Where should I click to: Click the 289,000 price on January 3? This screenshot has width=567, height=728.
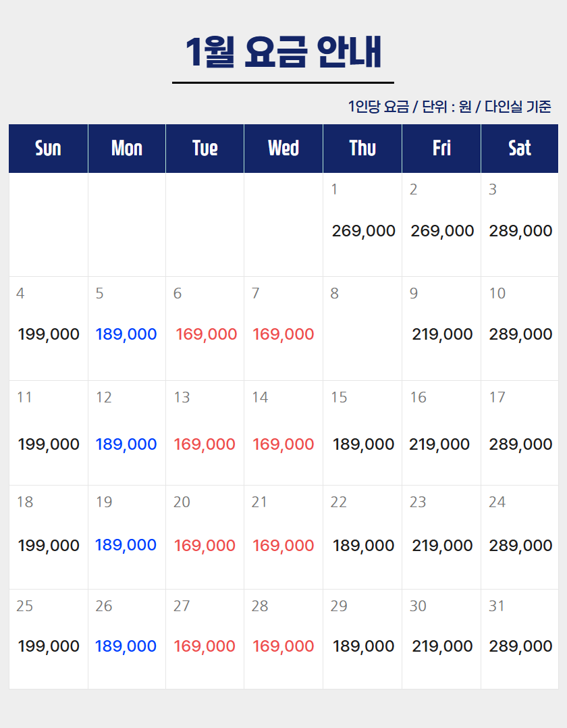(x=520, y=231)
